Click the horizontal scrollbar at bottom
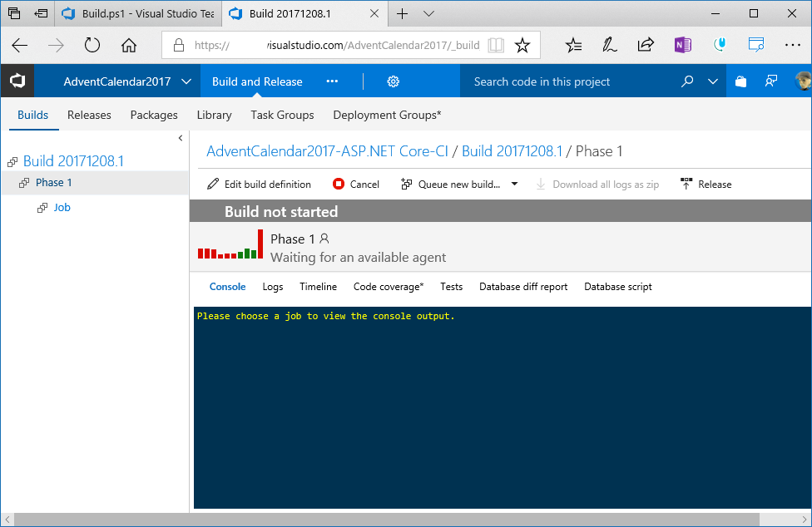The width and height of the screenshot is (812, 527). 387,520
